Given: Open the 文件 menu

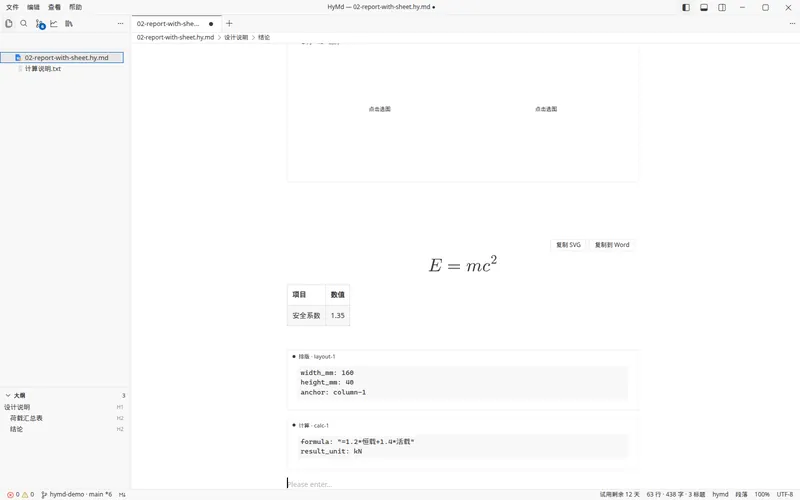Looking at the screenshot, I should tap(12, 7).
